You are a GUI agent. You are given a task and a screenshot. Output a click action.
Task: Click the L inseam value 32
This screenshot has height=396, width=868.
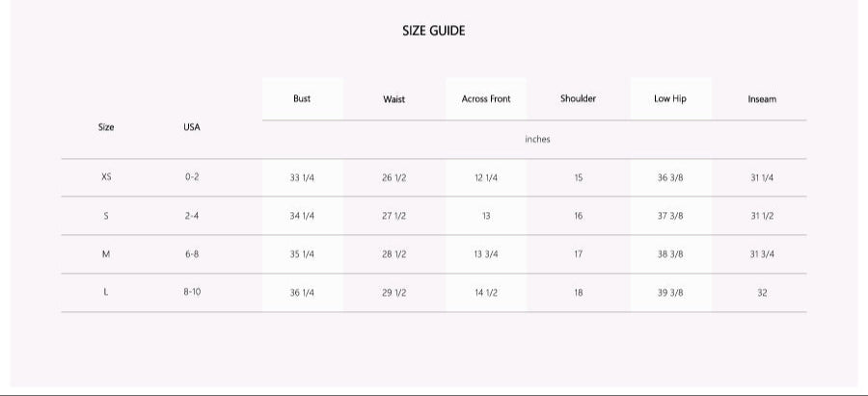(x=762, y=293)
